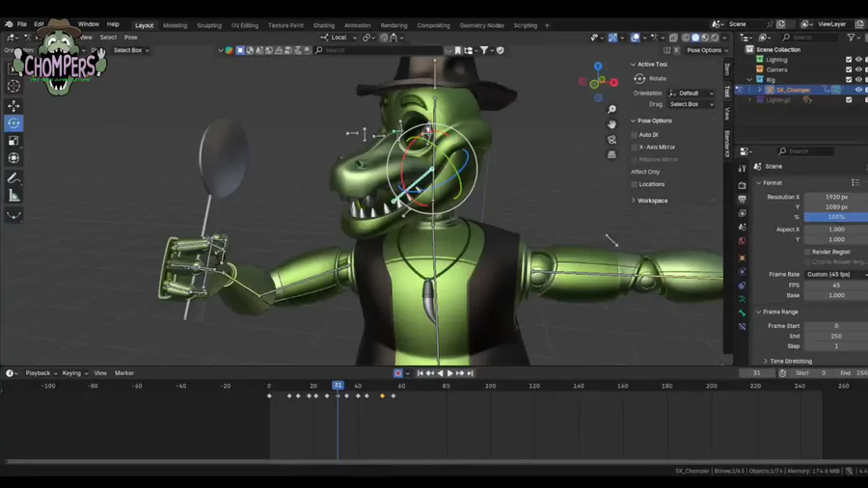Toggle camera view icon in viewport
Screen dimensions: 868x488
click(x=611, y=140)
